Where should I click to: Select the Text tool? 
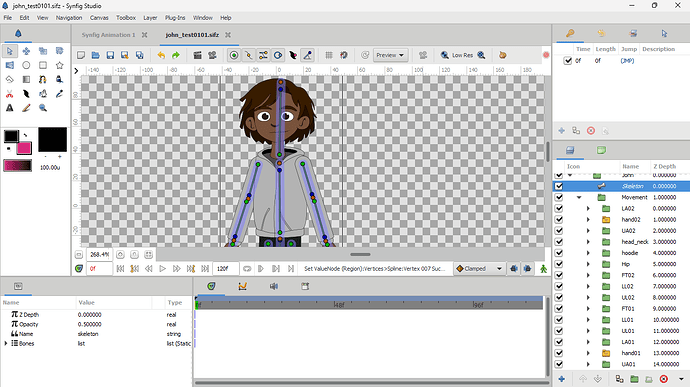pyautogui.click(x=10, y=108)
